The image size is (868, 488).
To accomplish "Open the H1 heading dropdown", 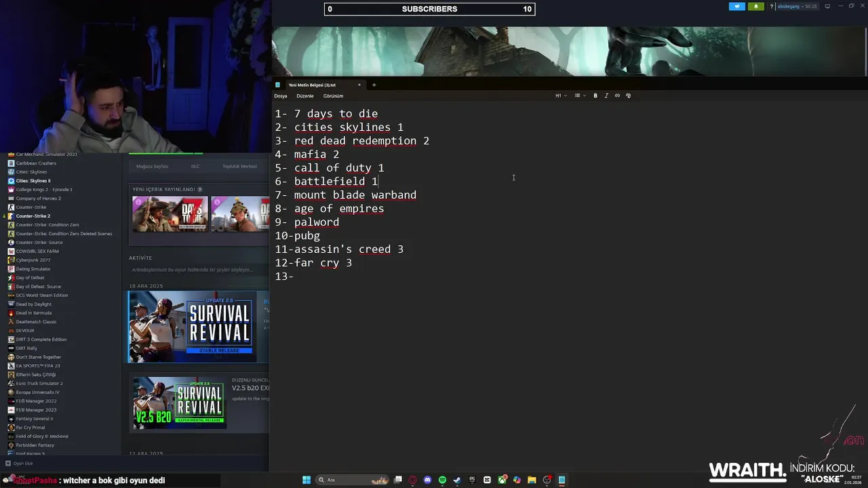I will click(561, 96).
